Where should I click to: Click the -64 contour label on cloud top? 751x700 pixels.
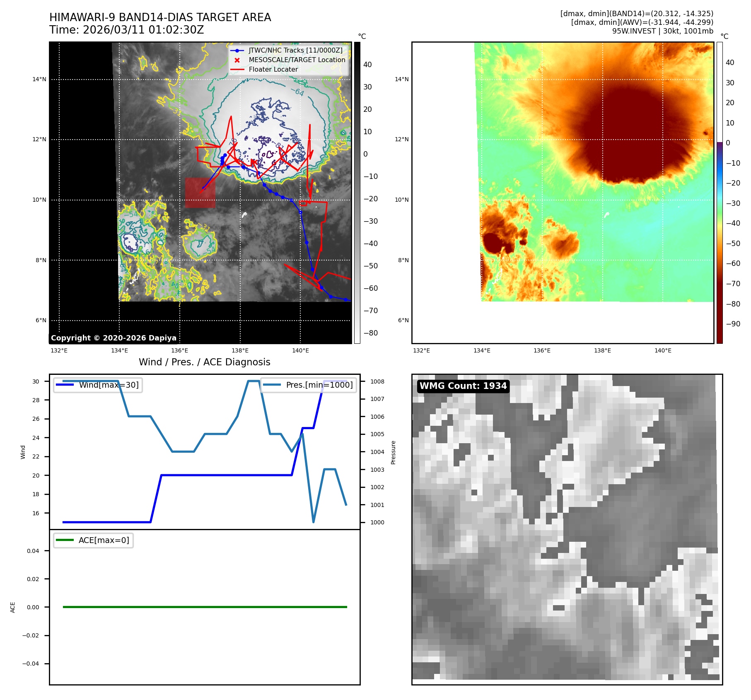pyautogui.click(x=297, y=92)
